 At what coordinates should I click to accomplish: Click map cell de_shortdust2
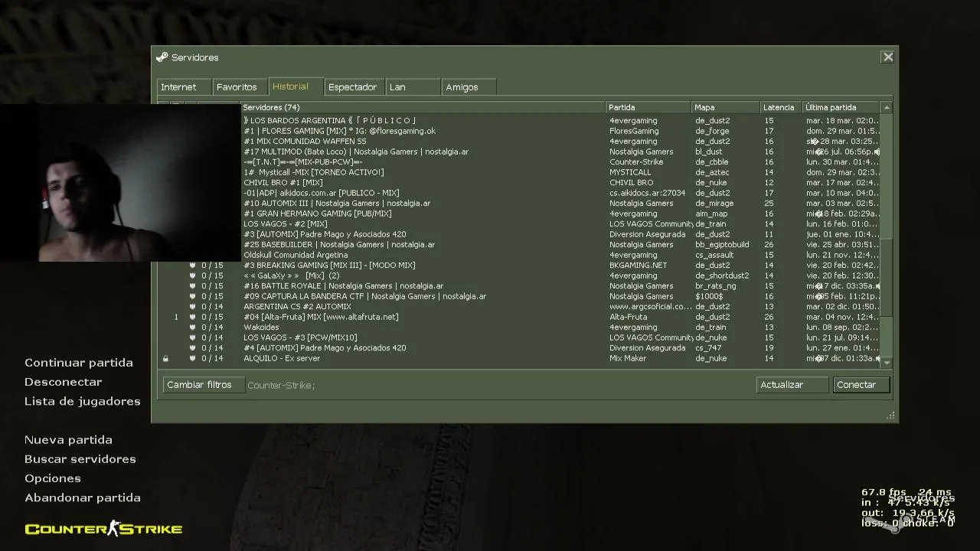point(722,275)
